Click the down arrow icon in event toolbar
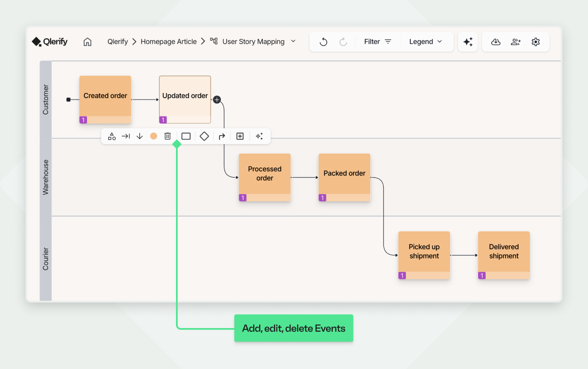588x369 pixels. coord(139,136)
